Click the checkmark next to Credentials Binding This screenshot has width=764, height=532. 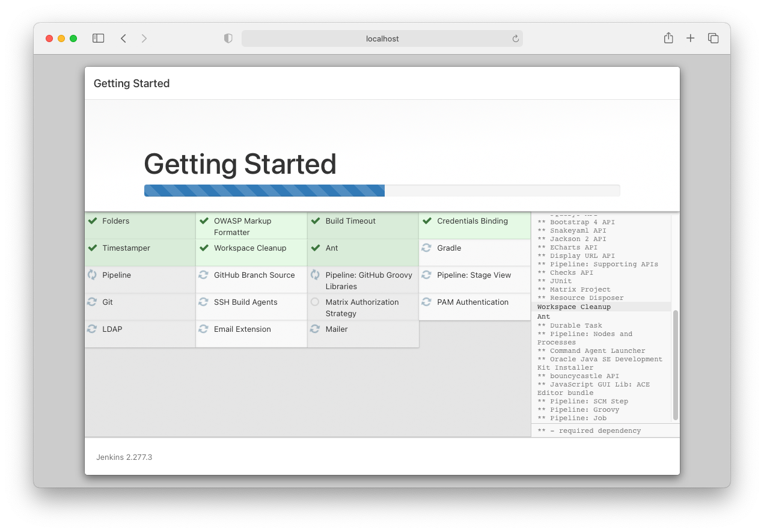pos(427,221)
